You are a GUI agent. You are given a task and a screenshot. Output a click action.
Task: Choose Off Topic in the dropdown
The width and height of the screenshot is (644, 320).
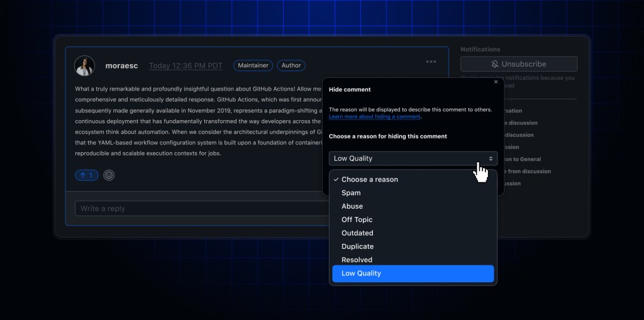(357, 219)
